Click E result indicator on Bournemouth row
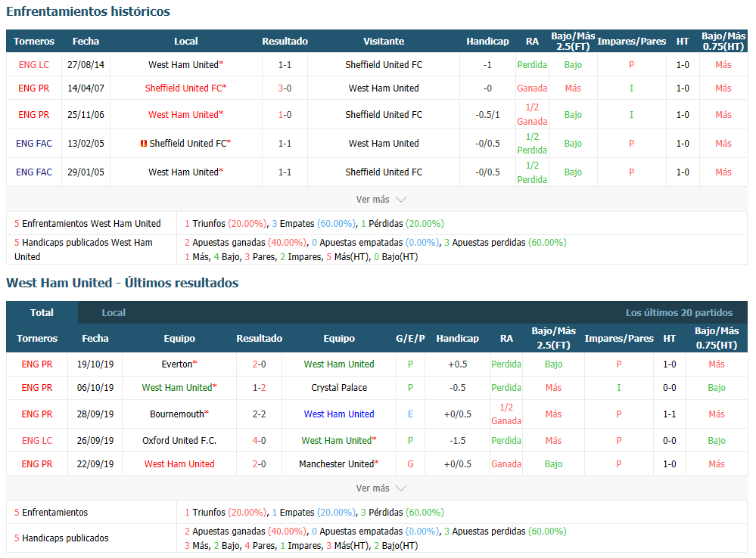 [410, 414]
